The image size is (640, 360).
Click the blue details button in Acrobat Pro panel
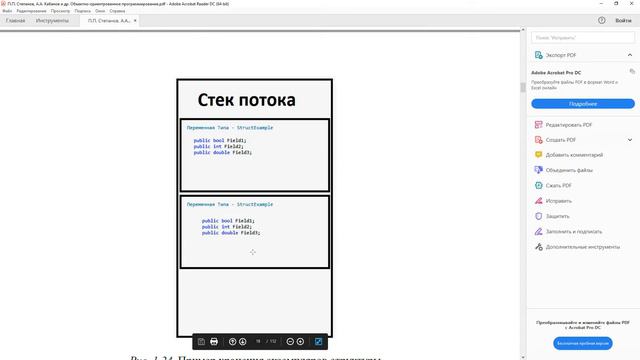point(583,104)
